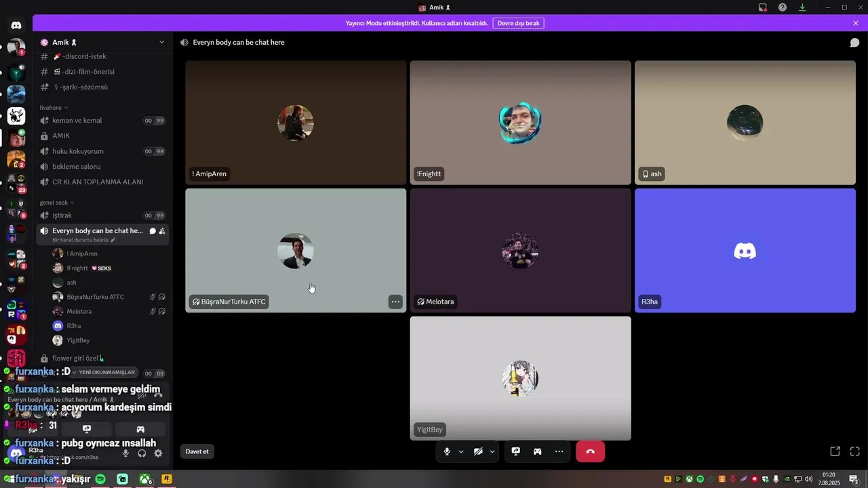Collapse the genel sesk category
868x488 pixels.
point(57,203)
